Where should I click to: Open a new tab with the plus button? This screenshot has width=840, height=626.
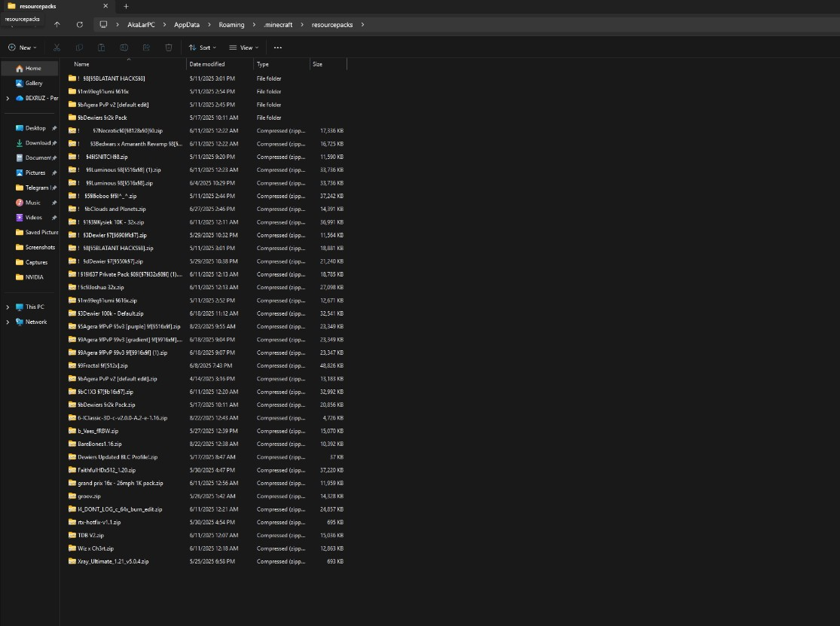pyautogui.click(x=126, y=6)
